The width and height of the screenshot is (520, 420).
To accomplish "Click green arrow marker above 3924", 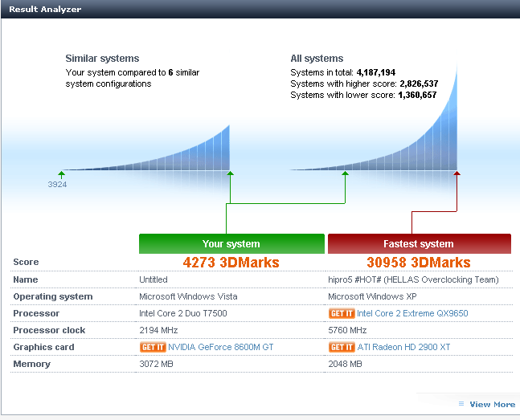I will coord(61,174).
